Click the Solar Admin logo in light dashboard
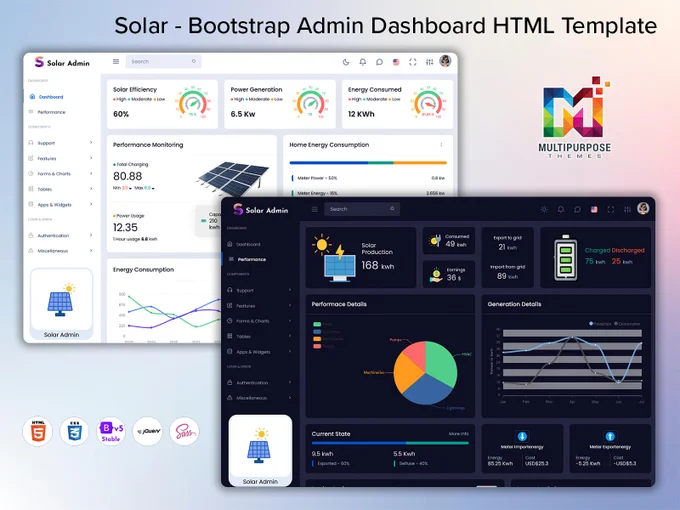The image size is (680, 510). pos(62,62)
